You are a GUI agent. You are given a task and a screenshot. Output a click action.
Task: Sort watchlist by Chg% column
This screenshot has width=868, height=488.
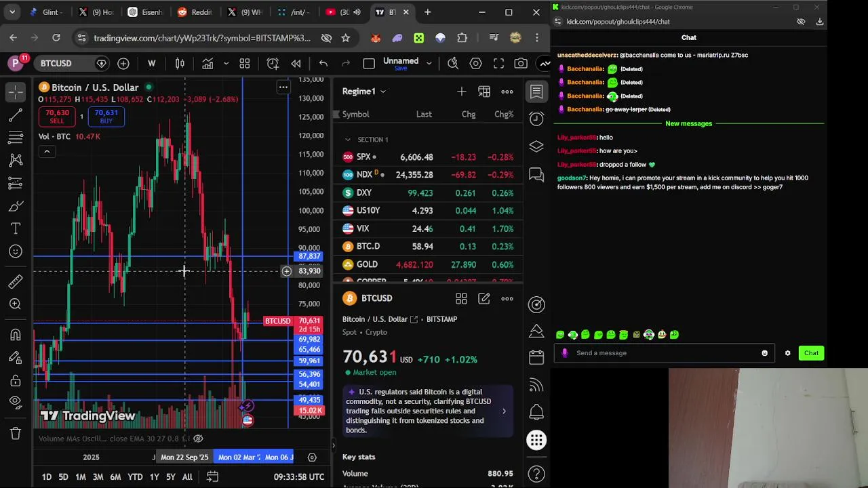504,114
